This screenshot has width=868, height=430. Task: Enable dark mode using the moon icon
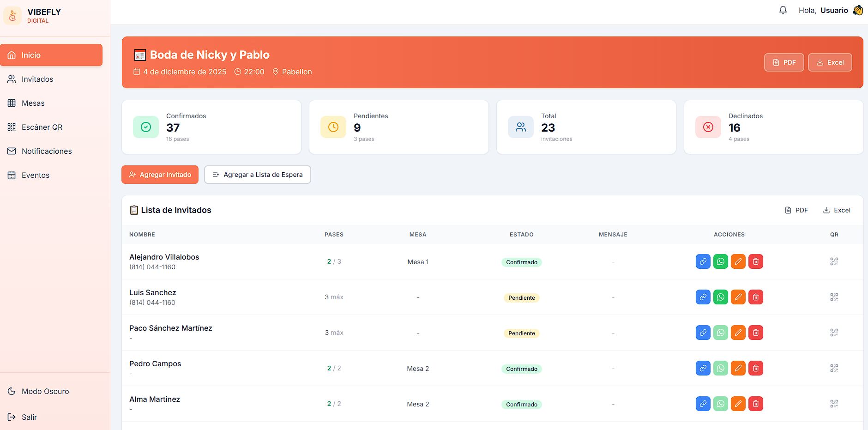click(11, 391)
